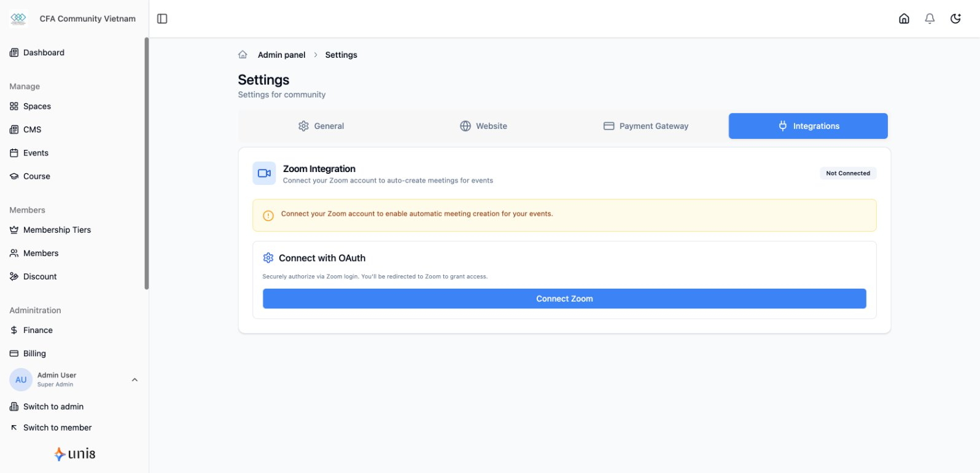Viewport: 980px width, 473px height.
Task: Click the unis logo
Action: [x=74, y=454]
